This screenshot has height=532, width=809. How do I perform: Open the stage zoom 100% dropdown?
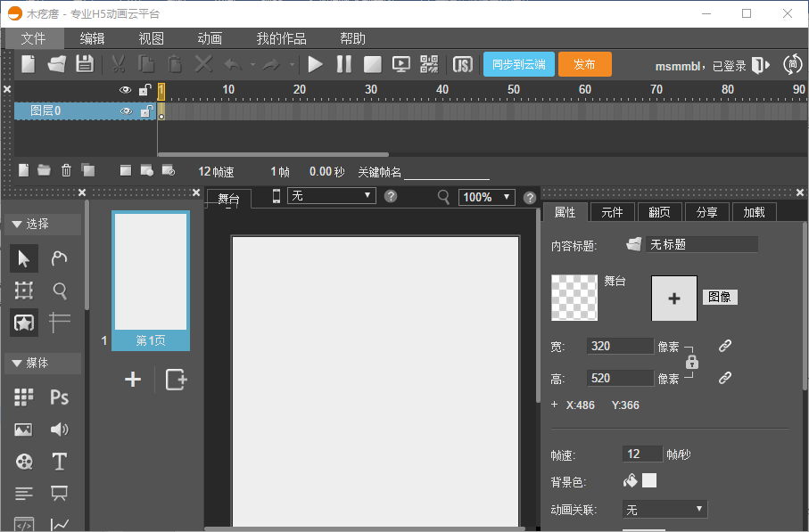pyautogui.click(x=487, y=197)
